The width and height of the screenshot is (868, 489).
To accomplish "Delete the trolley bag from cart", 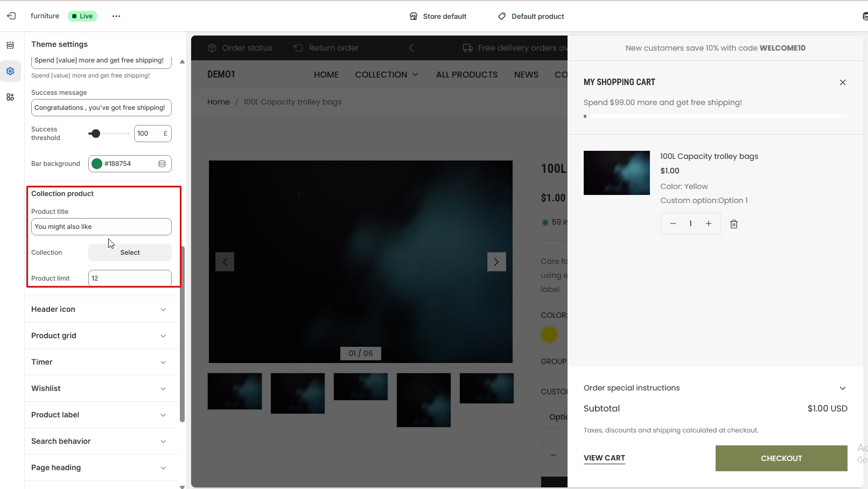I will tap(733, 224).
